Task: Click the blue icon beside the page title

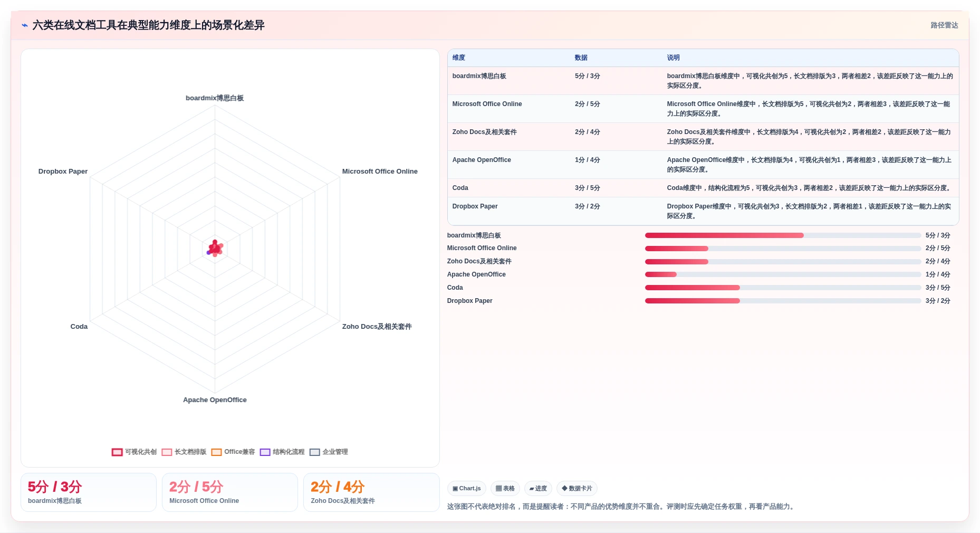Action: click(x=24, y=25)
